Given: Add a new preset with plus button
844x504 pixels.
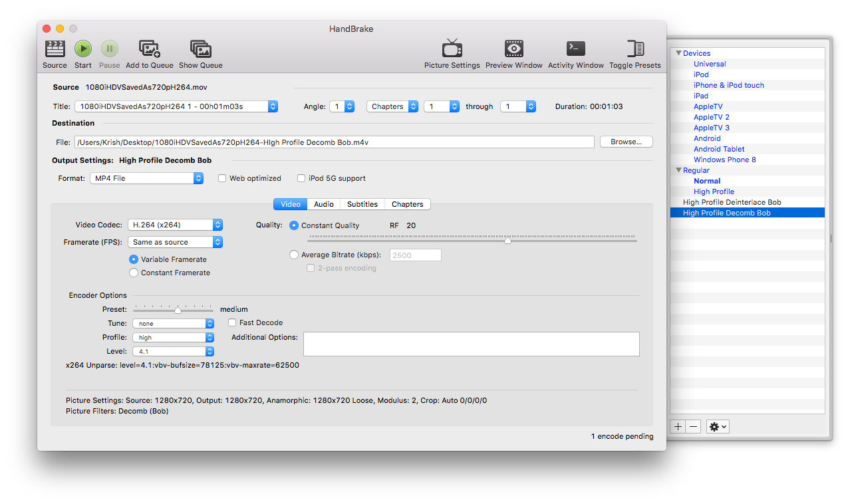Looking at the screenshot, I should [x=678, y=427].
